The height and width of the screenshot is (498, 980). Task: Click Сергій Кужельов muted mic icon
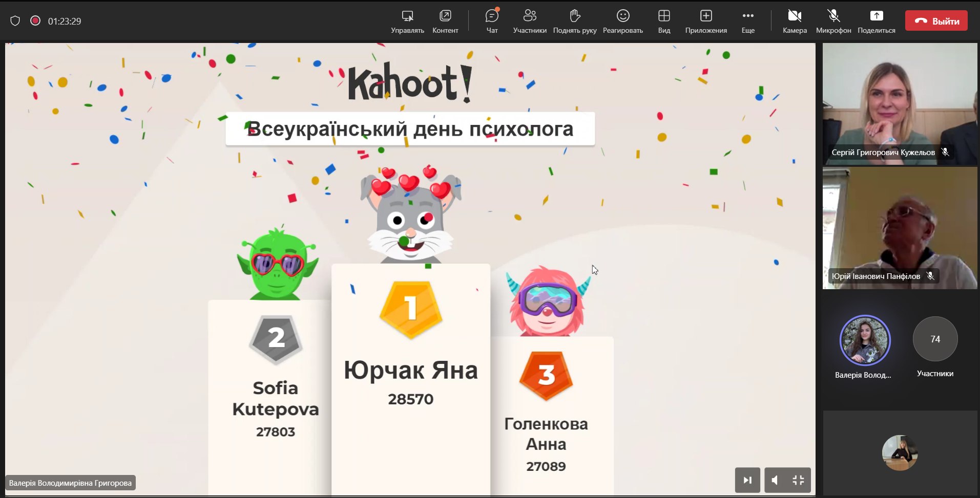click(x=945, y=152)
